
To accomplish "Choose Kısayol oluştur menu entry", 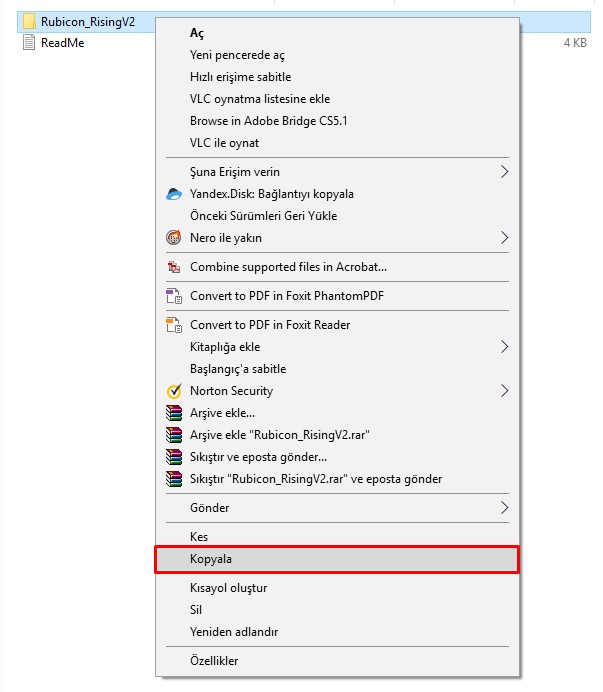I will tap(228, 588).
